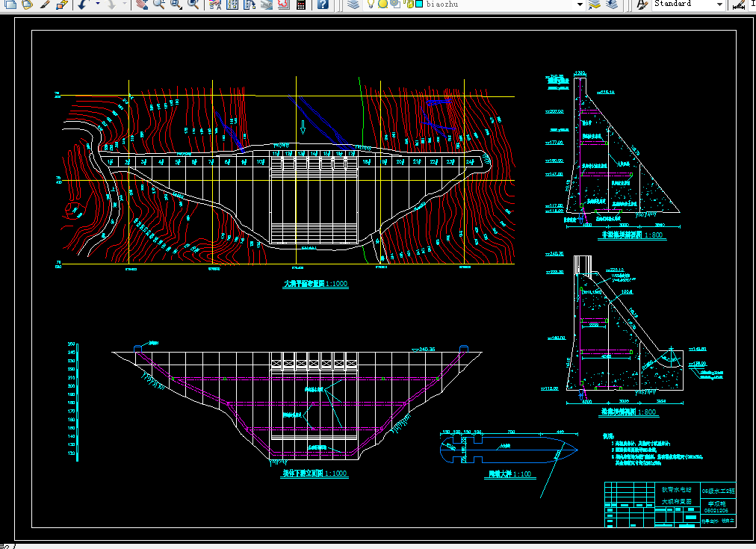Click the Zoom Previous icon
The width and height of the screenshot is (756, 549).
(x=193, y=4)
